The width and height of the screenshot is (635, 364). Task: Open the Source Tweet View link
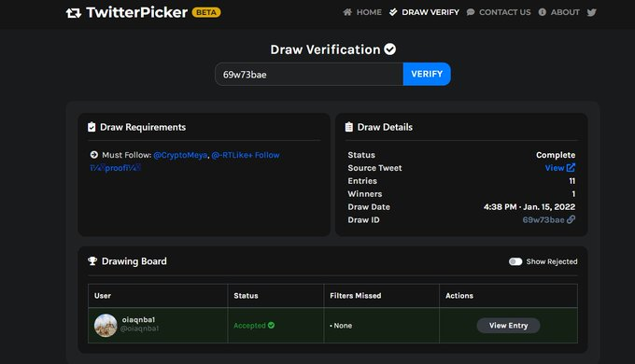pyautogui.click(x=560, y=168)
